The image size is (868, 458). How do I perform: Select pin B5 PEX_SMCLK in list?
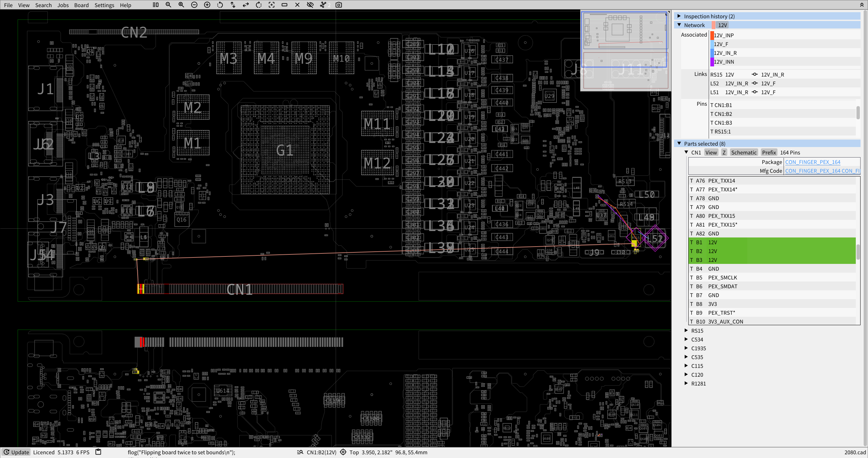point(722,277)
